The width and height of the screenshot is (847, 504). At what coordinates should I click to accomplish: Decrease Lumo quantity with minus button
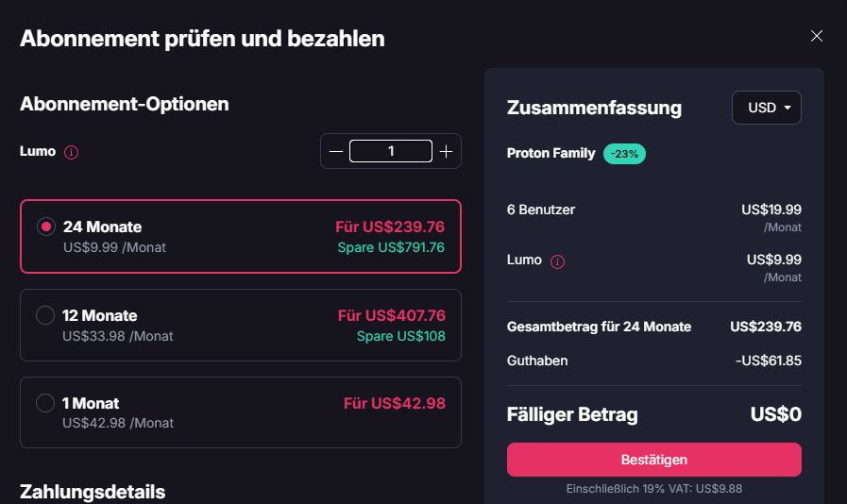[x=336, y=151]
